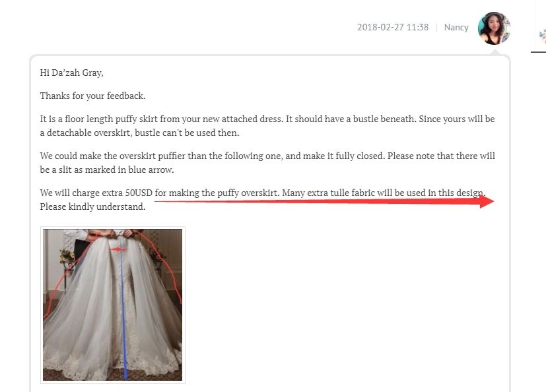Screen dimensions: 546x392
Task: Click the sentence "Please kindly understand."
Action: 92,207
